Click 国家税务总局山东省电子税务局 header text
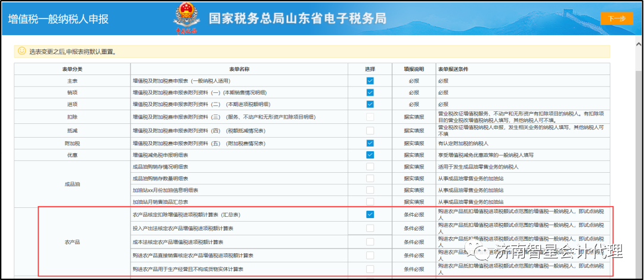644x280 pixels. 298,18
